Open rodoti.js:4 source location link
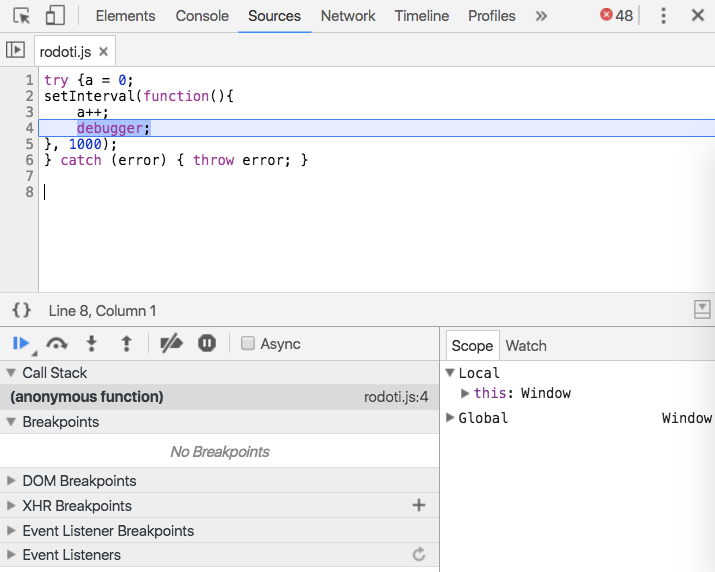The image size is (715, 572). pos(396,397)
